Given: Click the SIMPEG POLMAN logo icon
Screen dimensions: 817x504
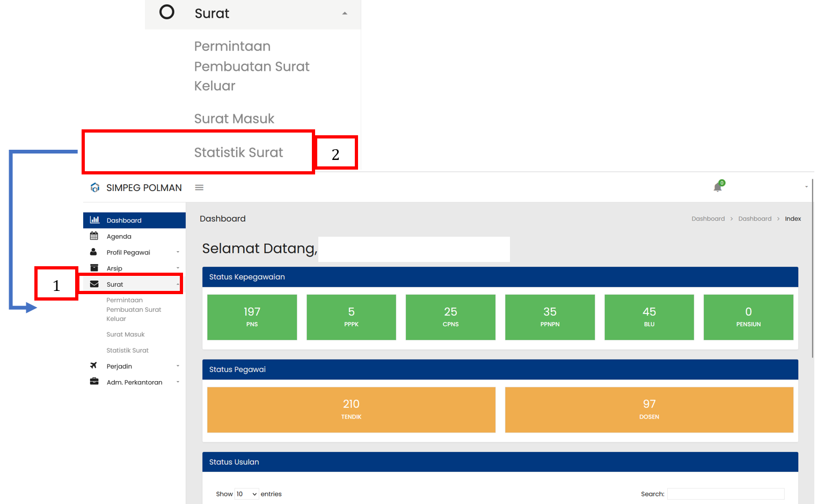Looking at the screenshot, I should click(95, 187).
